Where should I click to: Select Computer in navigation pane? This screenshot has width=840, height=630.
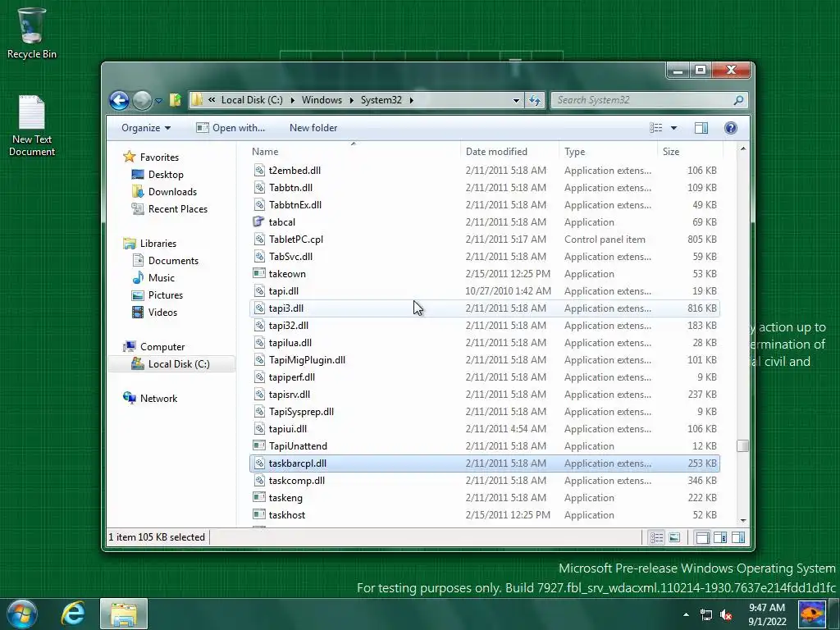click(162, 347)
